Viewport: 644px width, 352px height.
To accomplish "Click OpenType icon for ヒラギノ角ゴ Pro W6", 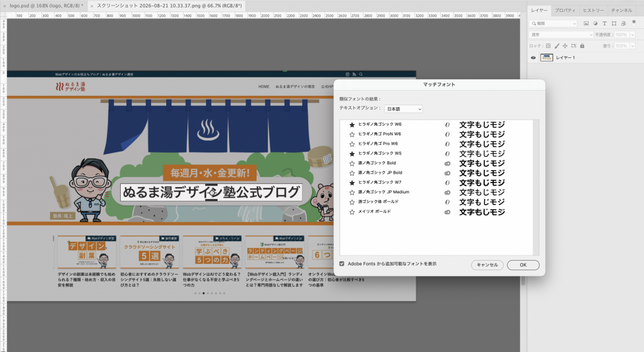I will click(447, 144).
